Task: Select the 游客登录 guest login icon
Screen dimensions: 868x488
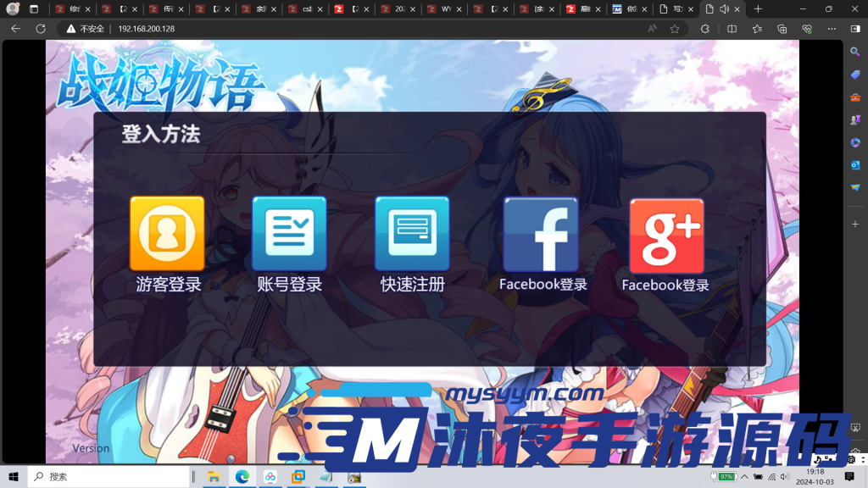Action: pyautogui.click(x=167, y=235)
